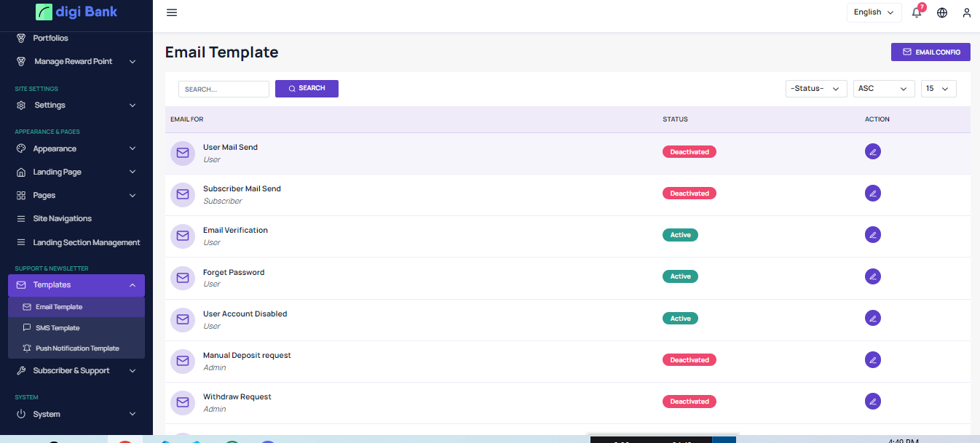Viewport: 980px width, 443px height.
Task: Open SMS Template in the sidebar
Action: 58,328
